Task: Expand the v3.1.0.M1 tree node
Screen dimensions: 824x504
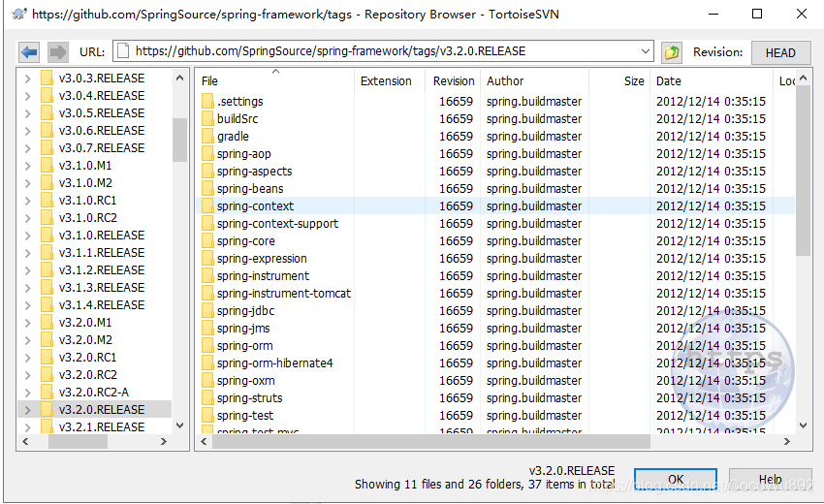Action: 28,166
